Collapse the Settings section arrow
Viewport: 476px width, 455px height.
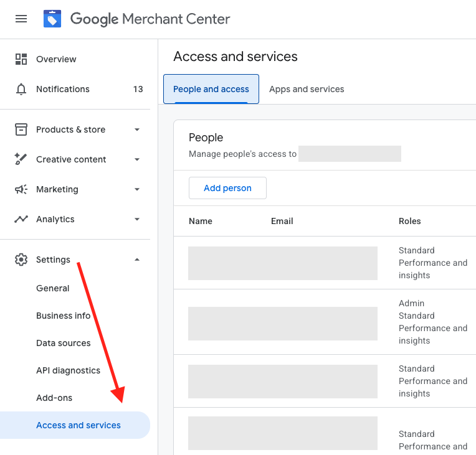137,260
